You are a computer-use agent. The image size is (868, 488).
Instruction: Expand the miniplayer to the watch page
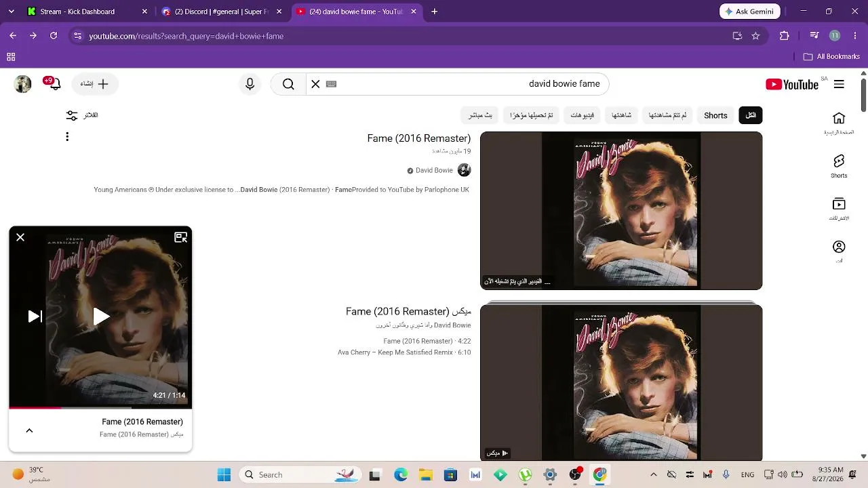click(x=181, y=237)
